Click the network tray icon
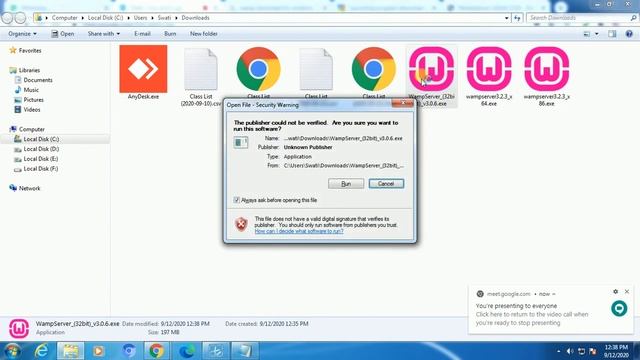The width and height of the screenshot is (640, 360). tap(581, 351)
